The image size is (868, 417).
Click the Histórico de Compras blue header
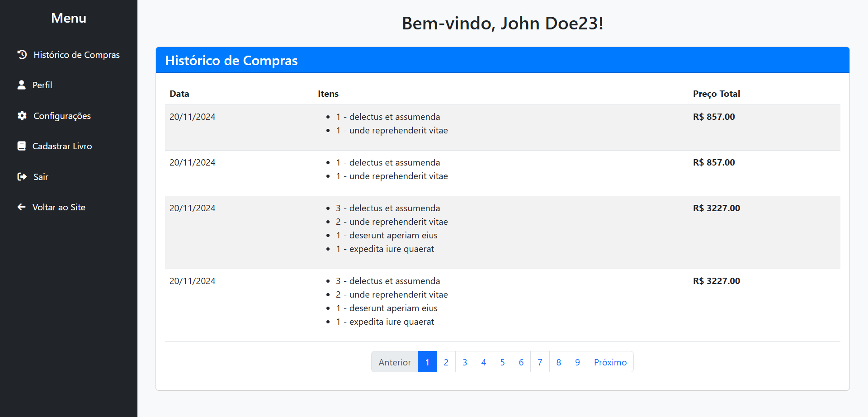click(232, 60)
